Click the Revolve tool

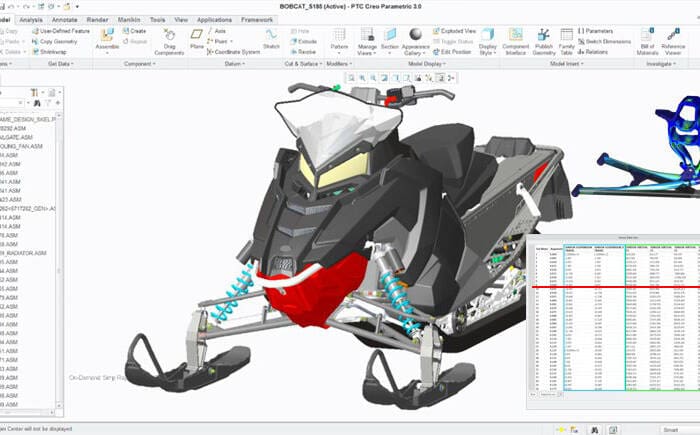tap(303, 52)
